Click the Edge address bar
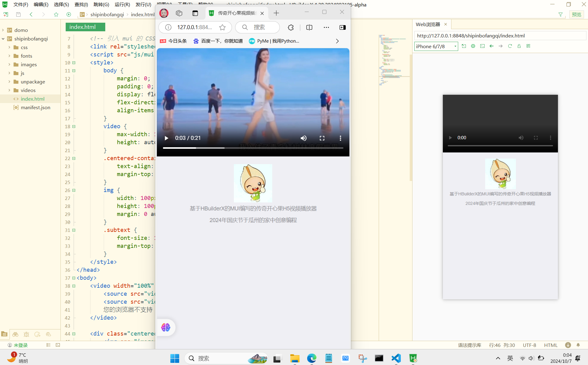Viewport: 588px width, 365px height. click(x=195, y=27)
